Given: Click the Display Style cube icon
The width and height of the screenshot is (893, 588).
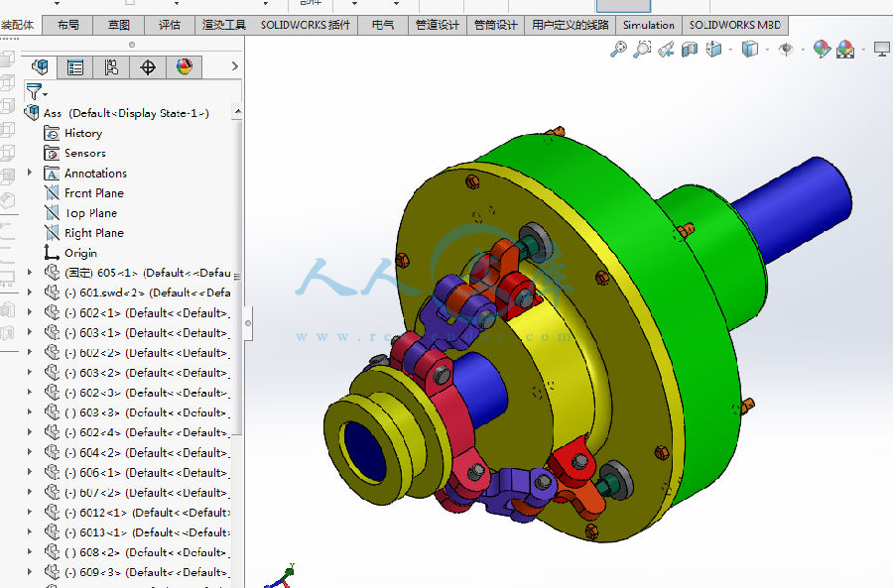Looking at the screenshot, I should click(x=750, y=50).
